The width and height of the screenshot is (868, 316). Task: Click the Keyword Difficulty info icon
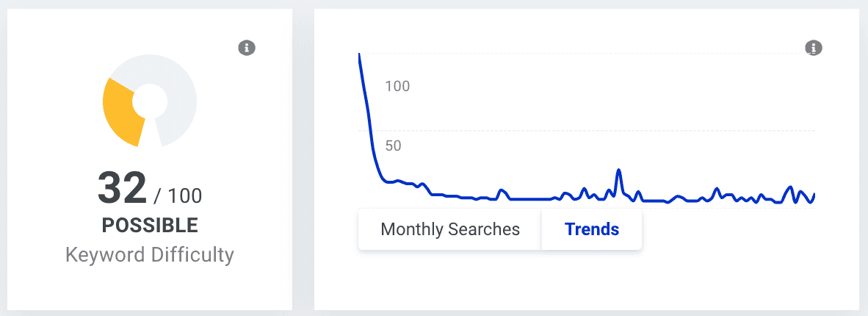pos(247,48)
